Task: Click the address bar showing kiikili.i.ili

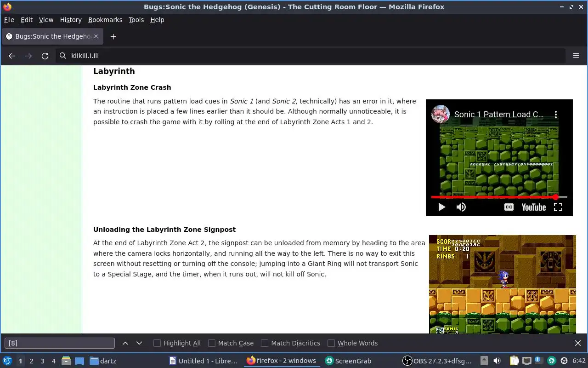Action: click(x=310, y=56)
